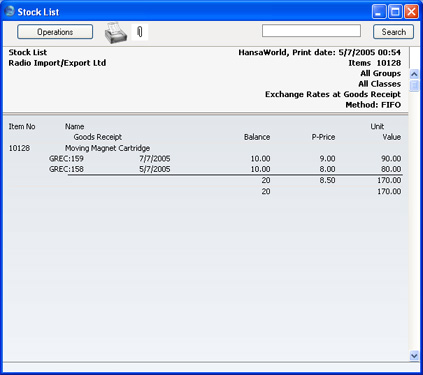
Task: Click the average price 8.50
Action: point(327,180)
